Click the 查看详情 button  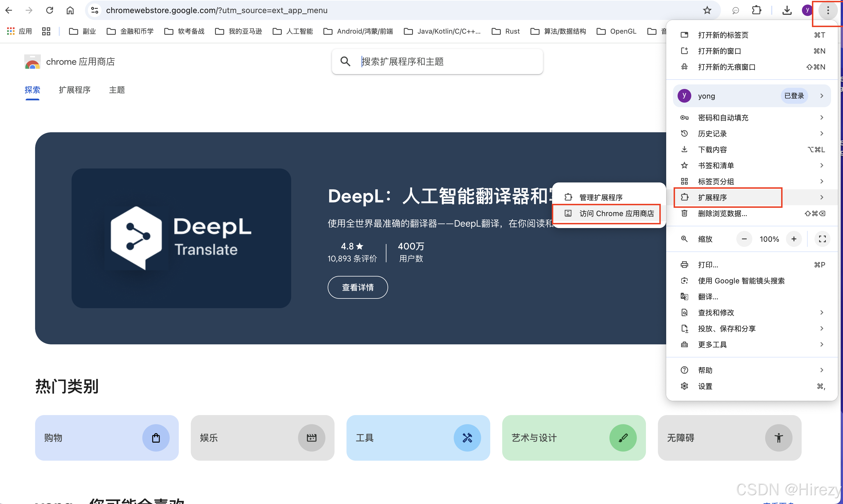(358, 287)
